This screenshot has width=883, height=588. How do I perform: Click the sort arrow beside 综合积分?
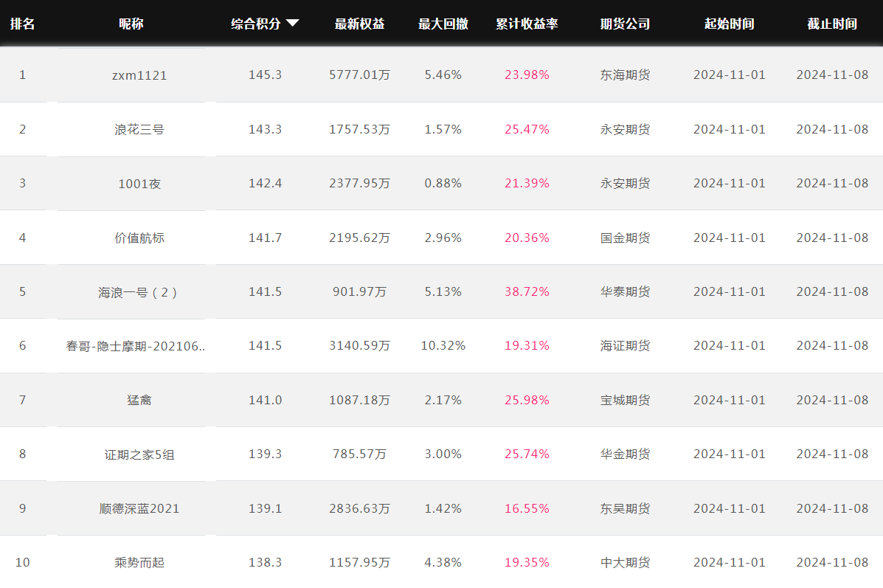[292, 23]
